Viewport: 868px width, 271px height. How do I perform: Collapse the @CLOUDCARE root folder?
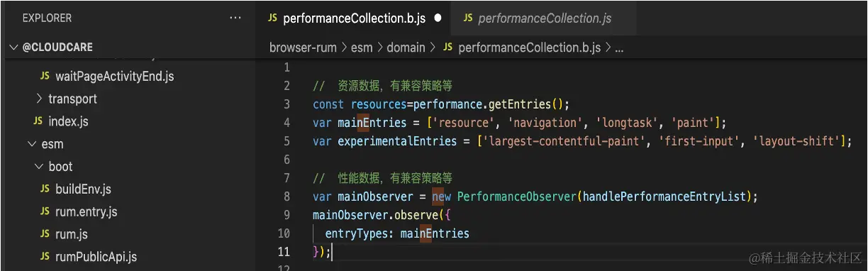point(13,48)
